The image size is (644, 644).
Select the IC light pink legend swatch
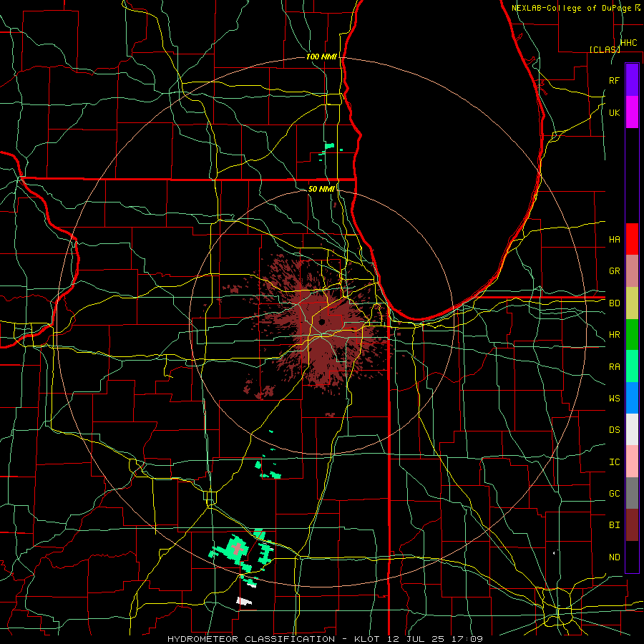click(x=632, y=462)
